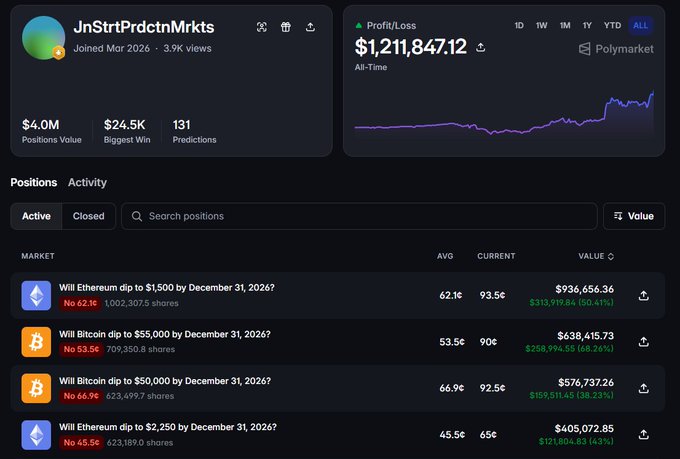Click the JnStrtPrdctnMrkts username heading
680x459 pixels.
click(144, 27)
